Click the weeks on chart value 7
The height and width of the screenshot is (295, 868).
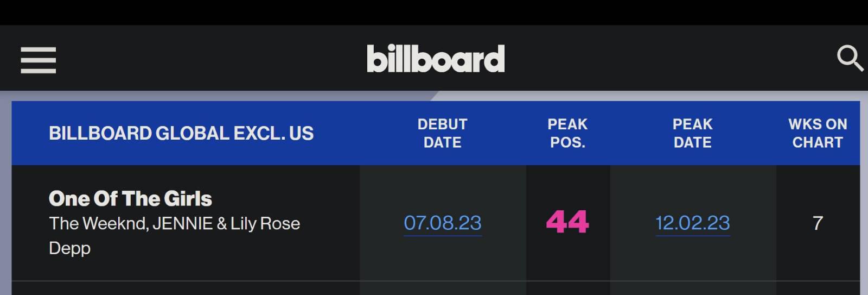coord(818,223)
